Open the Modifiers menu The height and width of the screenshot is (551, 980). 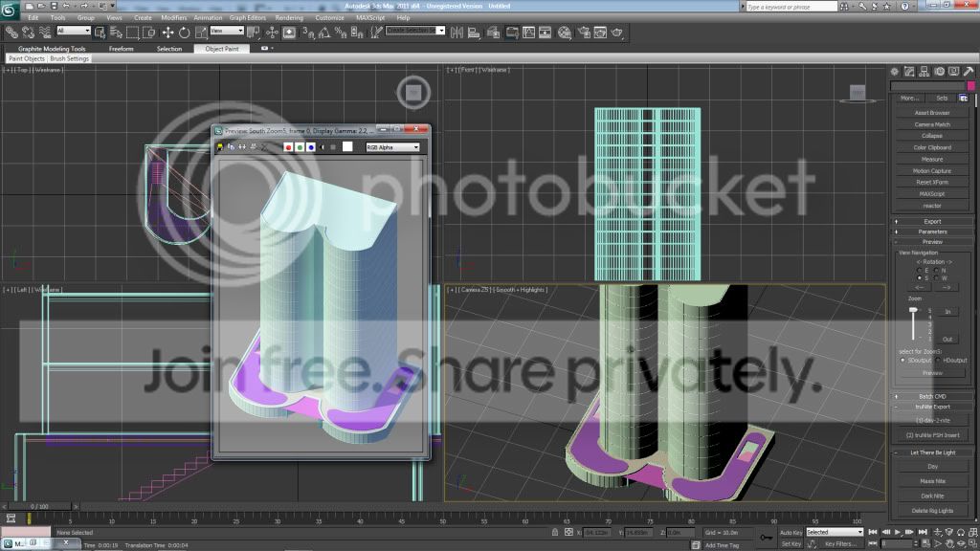pyautogui.click(x=174, y=18)
